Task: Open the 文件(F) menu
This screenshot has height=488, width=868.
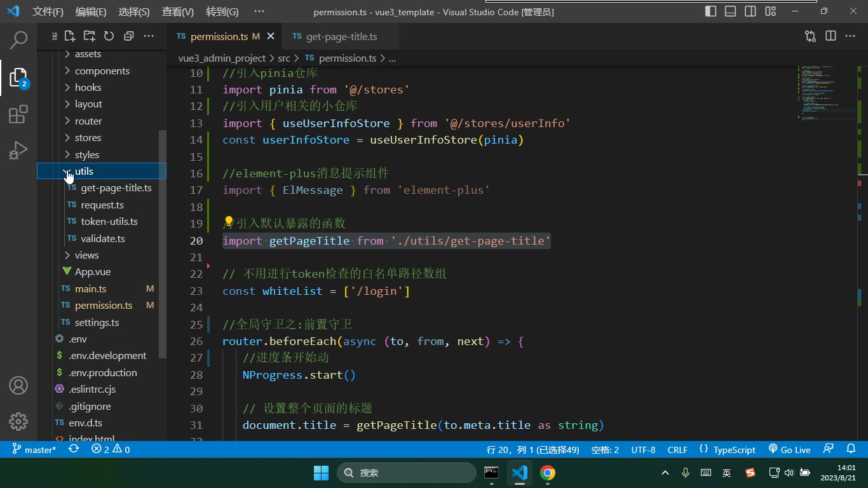Action: tap(48, 11)
